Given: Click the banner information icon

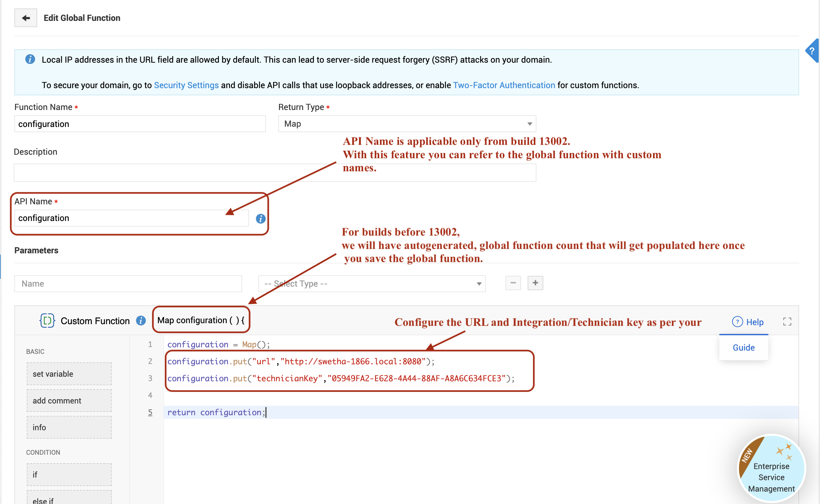Looking at the screenshot, I should (x=30, y=59).
